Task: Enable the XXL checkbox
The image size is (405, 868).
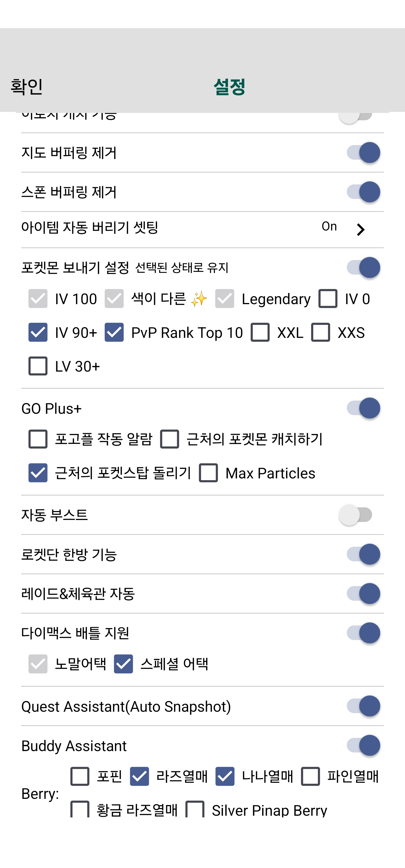Action: tap(260, 332)
